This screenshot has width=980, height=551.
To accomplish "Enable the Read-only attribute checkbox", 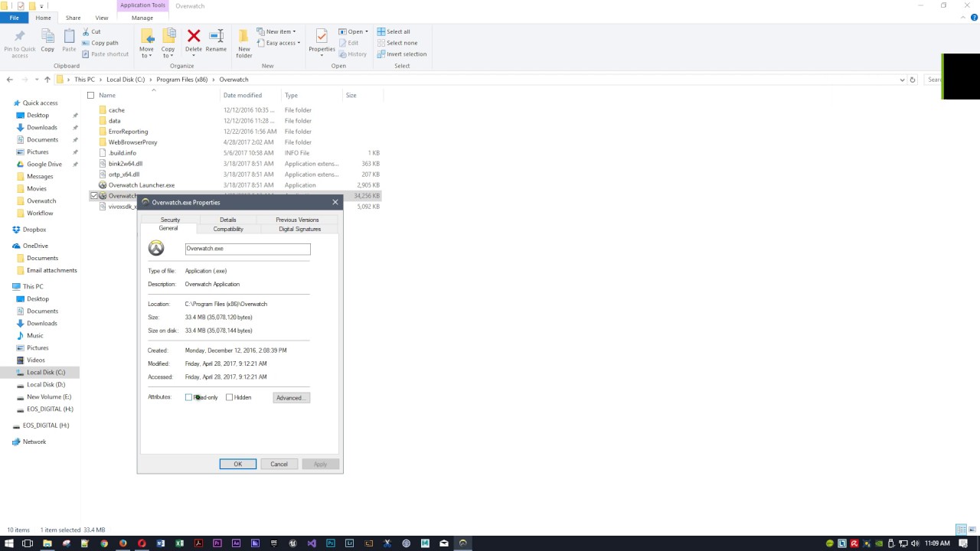I will coord(188,397).
